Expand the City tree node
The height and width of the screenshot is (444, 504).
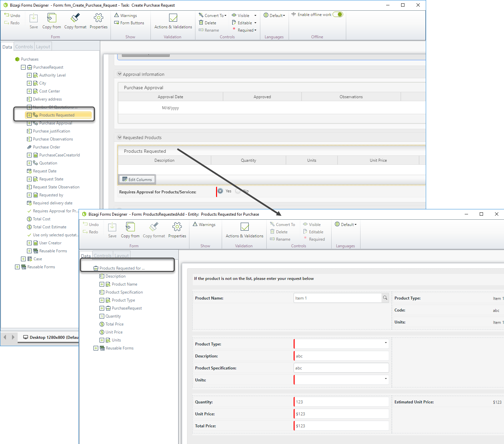29,83
